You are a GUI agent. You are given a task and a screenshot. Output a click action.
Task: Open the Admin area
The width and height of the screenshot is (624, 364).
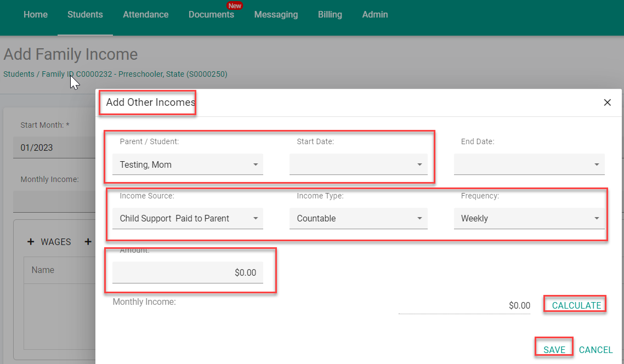375,14
